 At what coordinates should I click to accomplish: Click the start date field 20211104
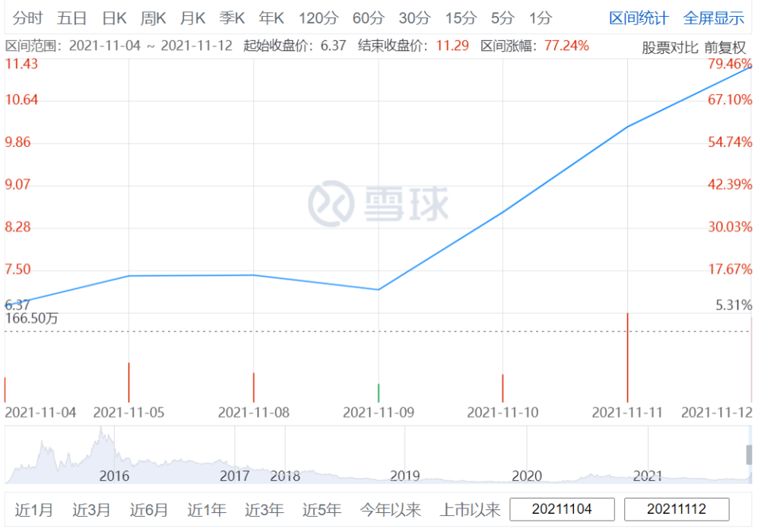(562, 509)
